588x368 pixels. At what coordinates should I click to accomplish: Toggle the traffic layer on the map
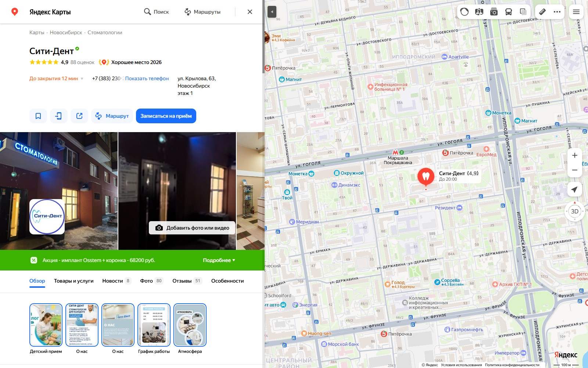pos(465,12)
